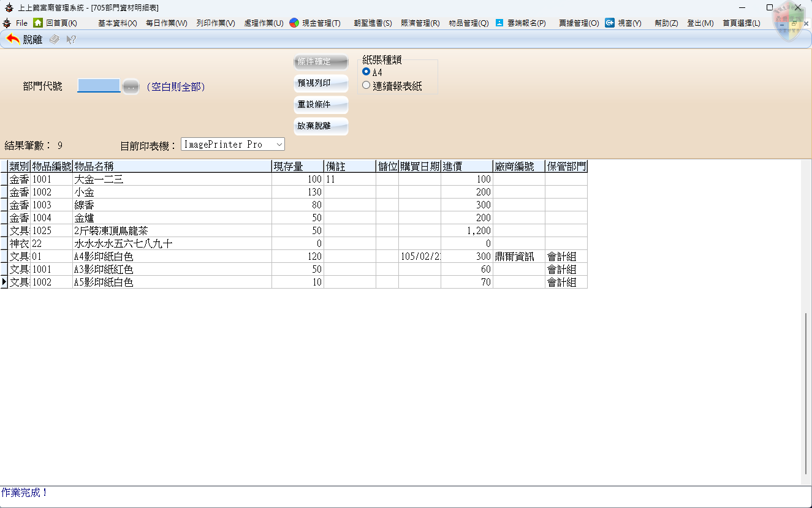Select the 連續報表紙 radio button
This screenshot has height=508, width=812.
pyautogui.click(x=366, y=86)
